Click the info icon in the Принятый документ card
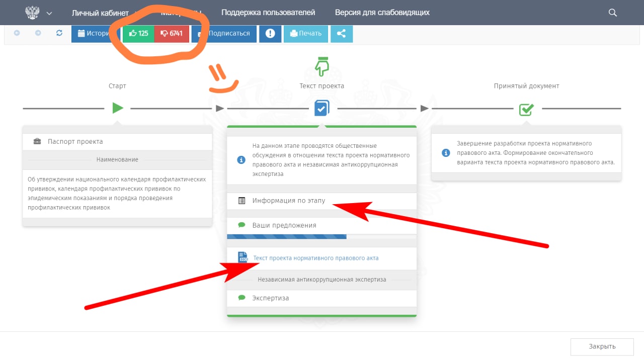Image resolution: width=644 pixels, height=362 pixels. click(446, 153)
